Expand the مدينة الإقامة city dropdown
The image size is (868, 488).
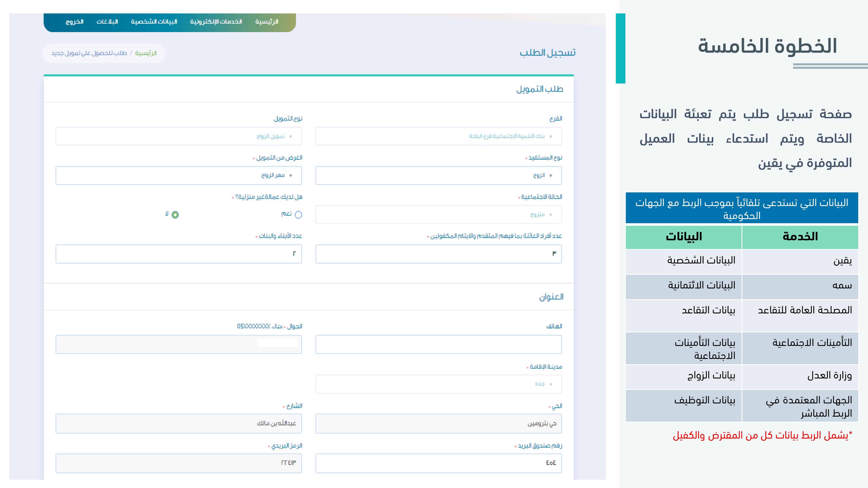[x=438, y=384]
